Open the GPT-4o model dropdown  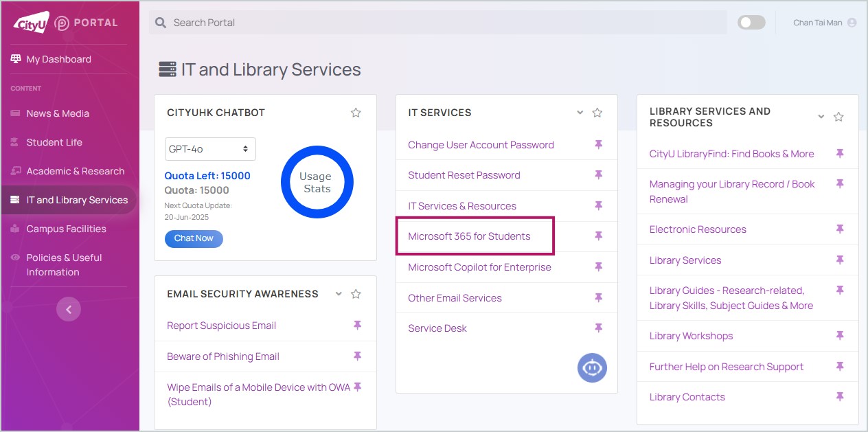coord(210,149)
